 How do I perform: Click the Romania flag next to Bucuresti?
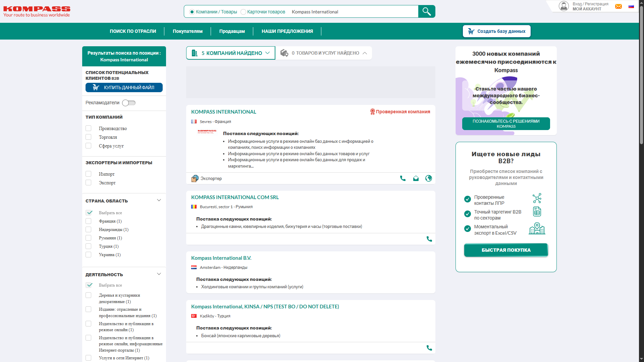click(194, 207)
